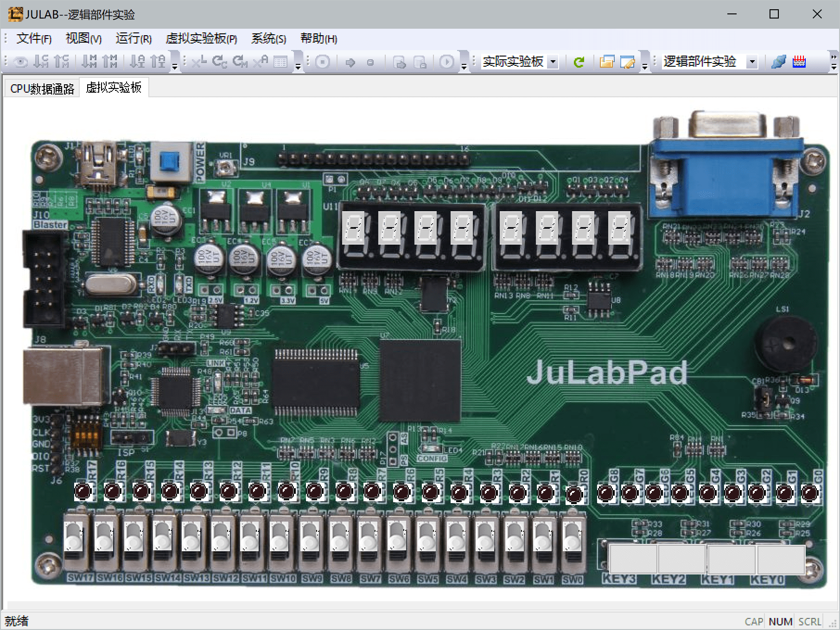Expand overflow arrow after AI toolbar icons
This screenshot has height=630, width=840.
point(175,62)
